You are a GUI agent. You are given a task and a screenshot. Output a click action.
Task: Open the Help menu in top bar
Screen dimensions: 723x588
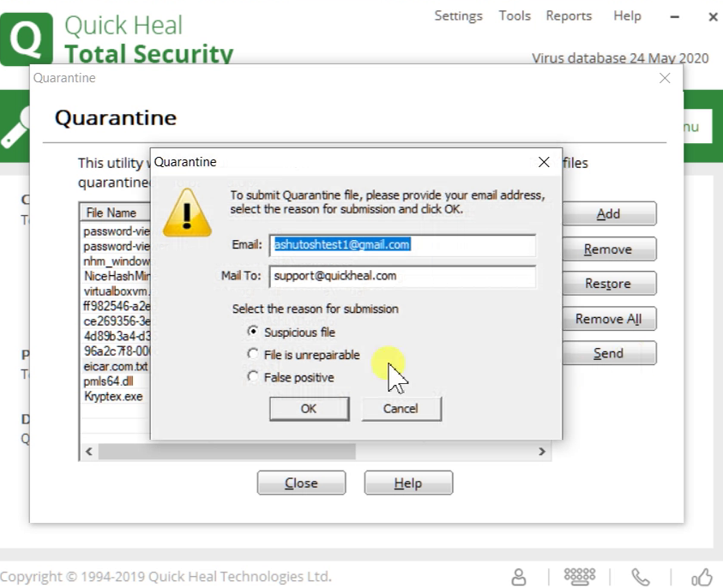click(x=627, y=15)
